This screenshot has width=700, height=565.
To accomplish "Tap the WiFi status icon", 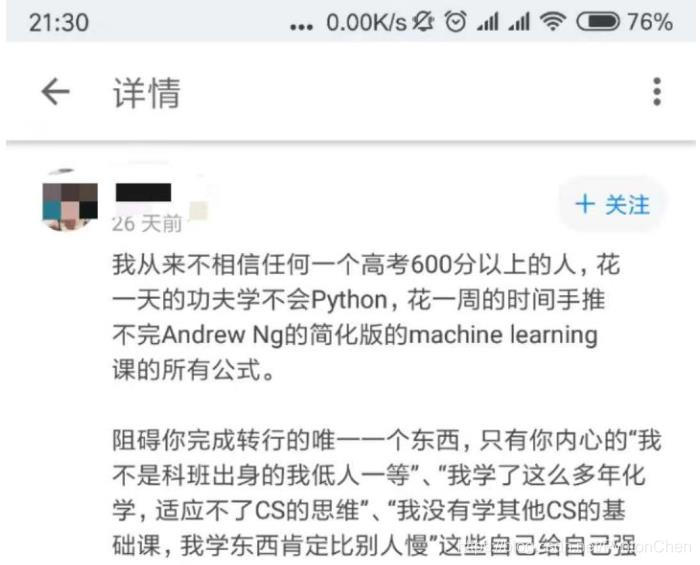I will pos(553,21).
